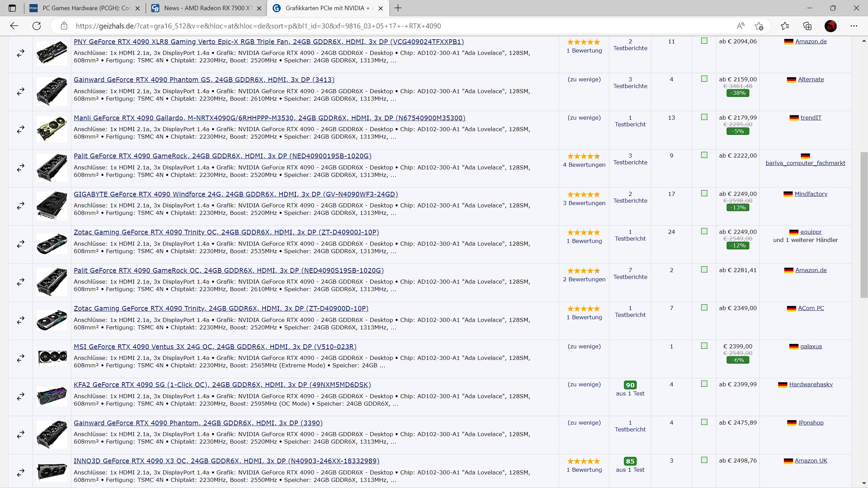The width and height of the screenshot is (868, 488).
Task: Open the tab actions menu icon
Action: click(x=12, y=8)
